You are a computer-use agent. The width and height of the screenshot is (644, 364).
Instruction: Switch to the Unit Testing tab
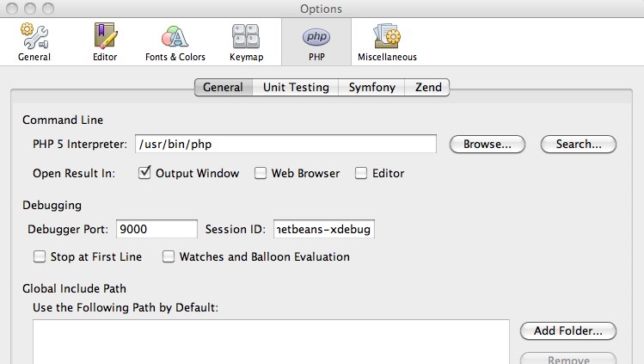296,87
